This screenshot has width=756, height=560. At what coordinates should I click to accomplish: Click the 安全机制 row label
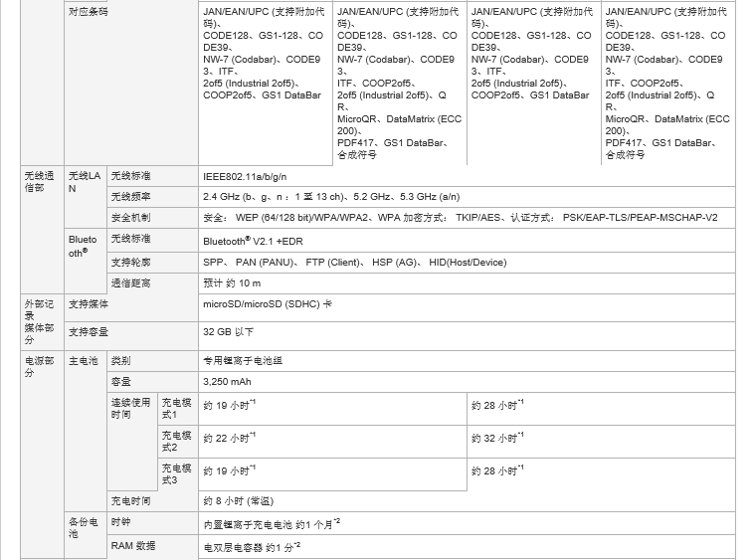pyautogui.click(x=131, y=217)
